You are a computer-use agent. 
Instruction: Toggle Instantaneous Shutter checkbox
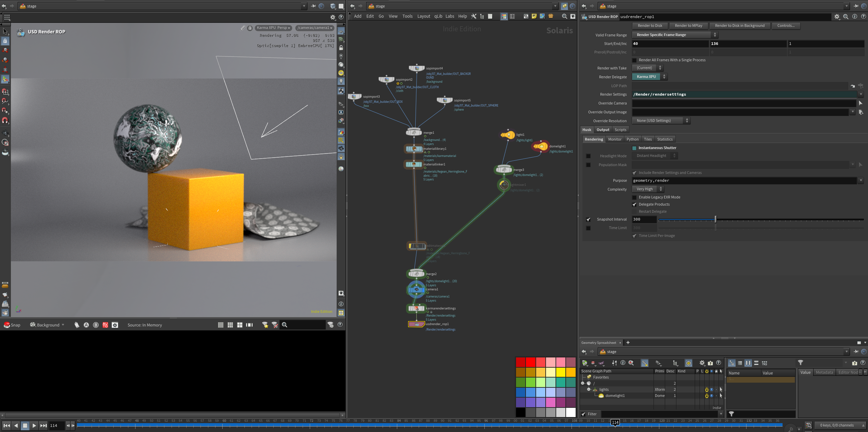coord(634,148)
